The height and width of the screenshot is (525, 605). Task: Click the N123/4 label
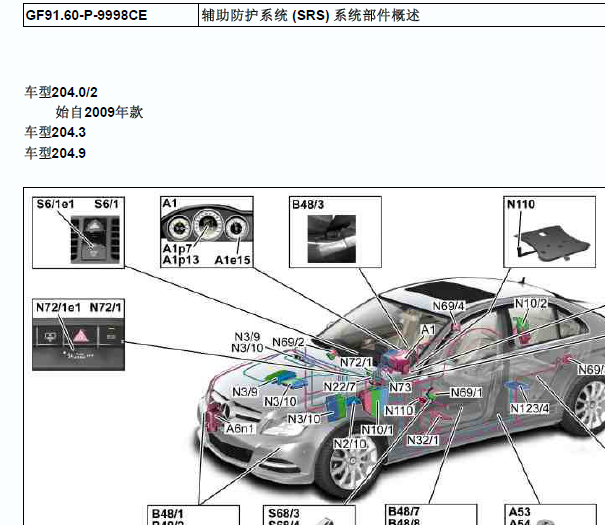[529, 408]
